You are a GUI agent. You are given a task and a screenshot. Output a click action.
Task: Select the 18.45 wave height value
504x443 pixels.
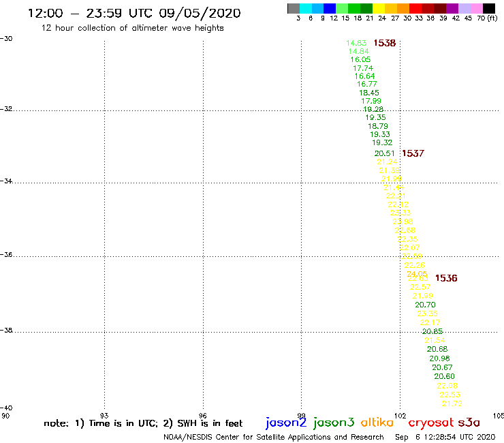tap(369, 93)
